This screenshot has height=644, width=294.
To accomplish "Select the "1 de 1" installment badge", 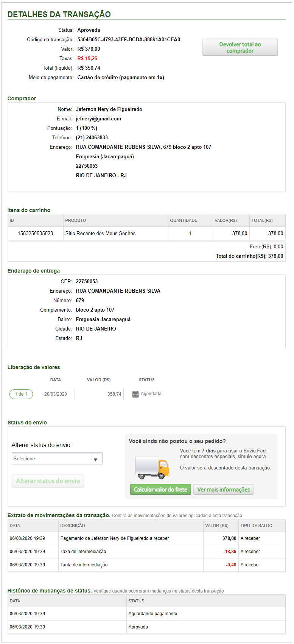I will [21, 394].
